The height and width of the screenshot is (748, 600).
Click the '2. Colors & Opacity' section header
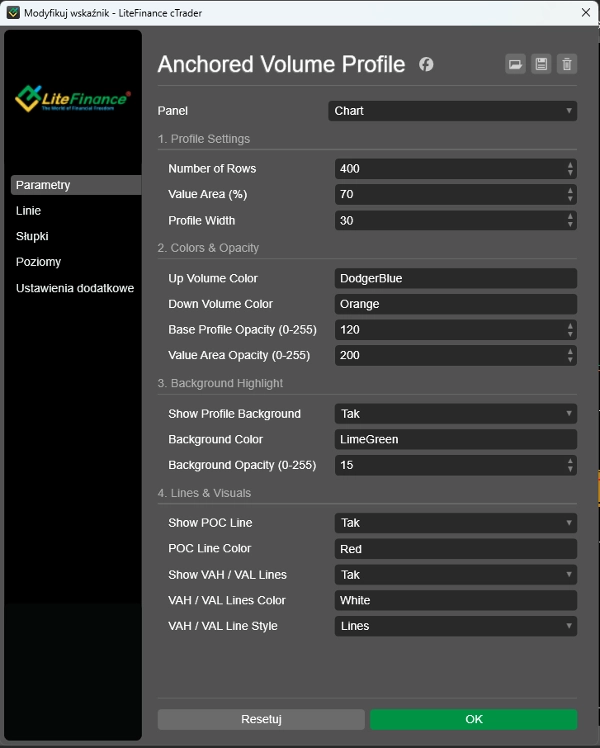[208, 248]
